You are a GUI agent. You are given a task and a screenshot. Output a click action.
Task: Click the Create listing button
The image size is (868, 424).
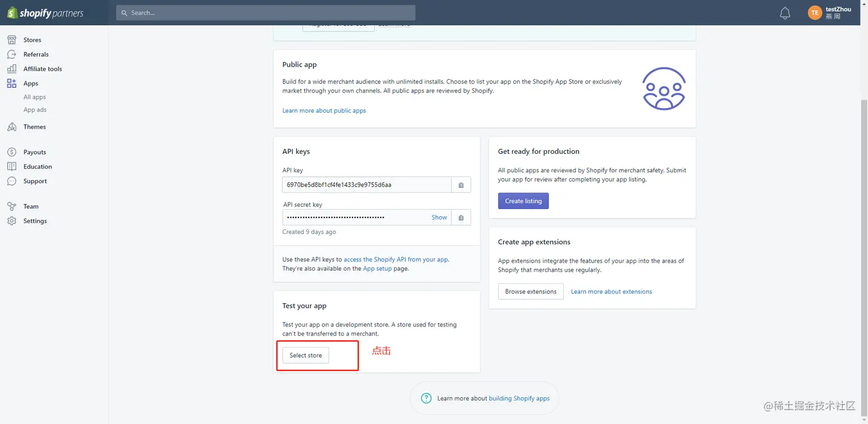(x=523, y=201)
